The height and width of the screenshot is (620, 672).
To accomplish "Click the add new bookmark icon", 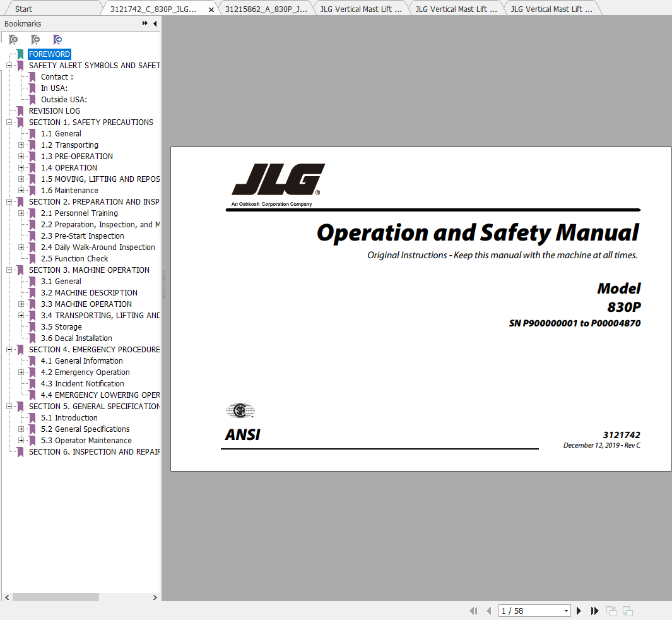I will click(x=35, y=40).
